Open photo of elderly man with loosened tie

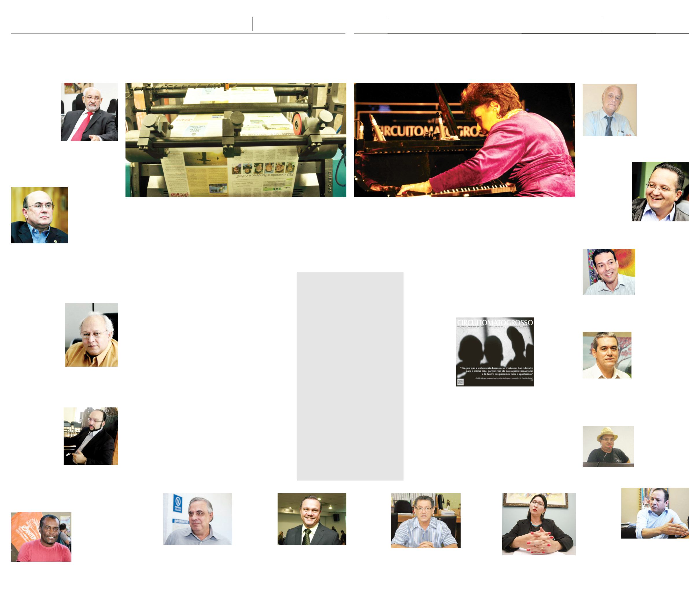[610, 110]
